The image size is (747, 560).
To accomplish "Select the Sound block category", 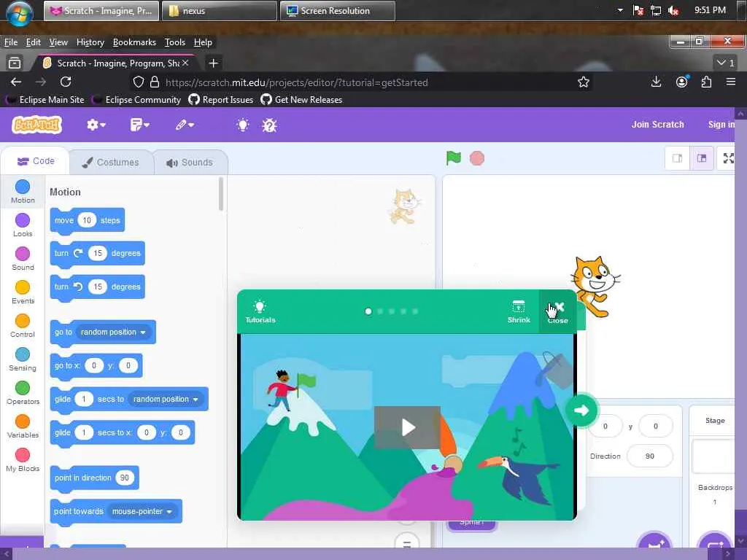I will click(23, 259).
